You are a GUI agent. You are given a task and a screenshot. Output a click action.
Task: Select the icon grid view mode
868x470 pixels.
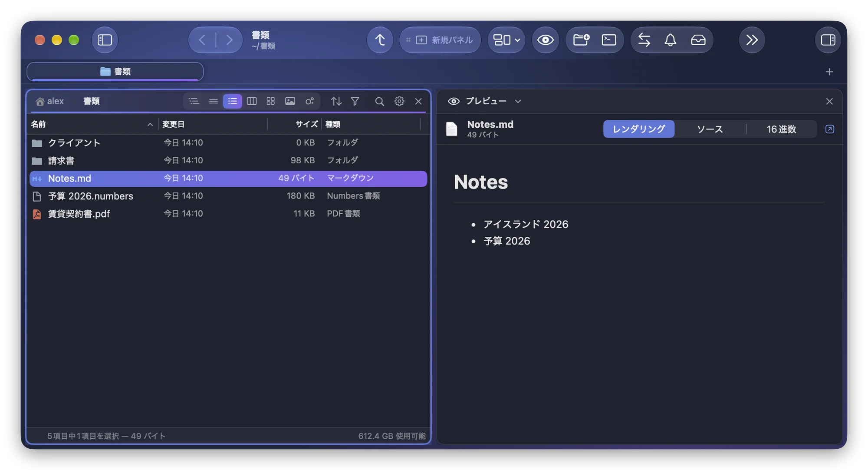click(271, 101)
